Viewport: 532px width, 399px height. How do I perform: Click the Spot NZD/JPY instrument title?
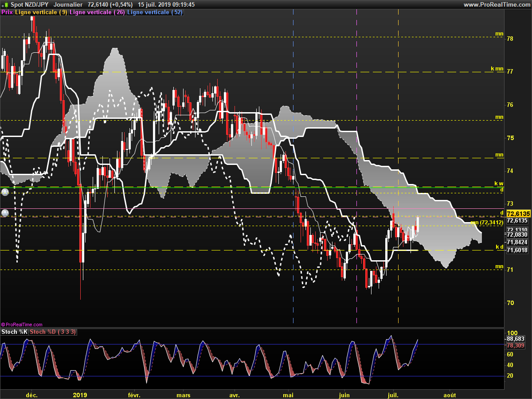click(x=29, y=4)
